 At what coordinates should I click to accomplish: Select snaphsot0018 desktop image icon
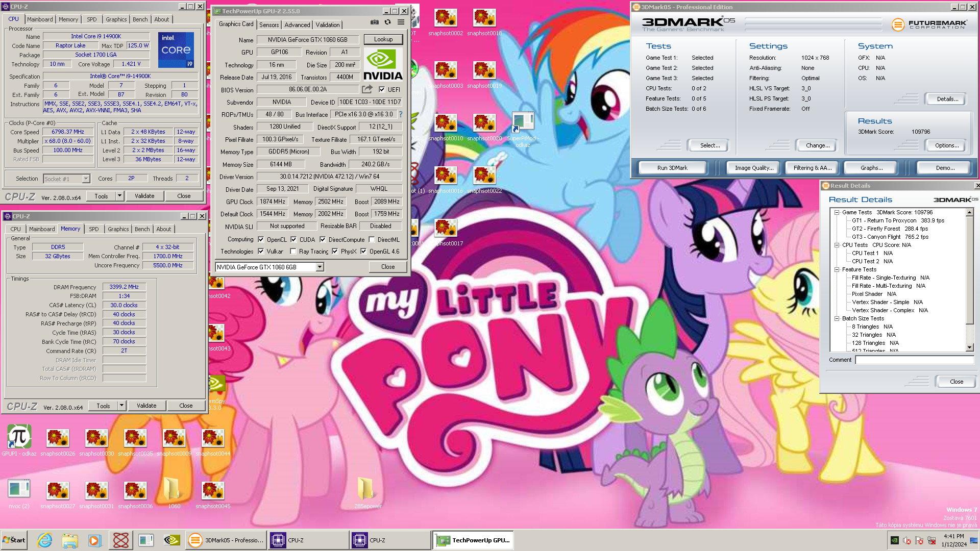pyautogui.click(x=484, y=22)
